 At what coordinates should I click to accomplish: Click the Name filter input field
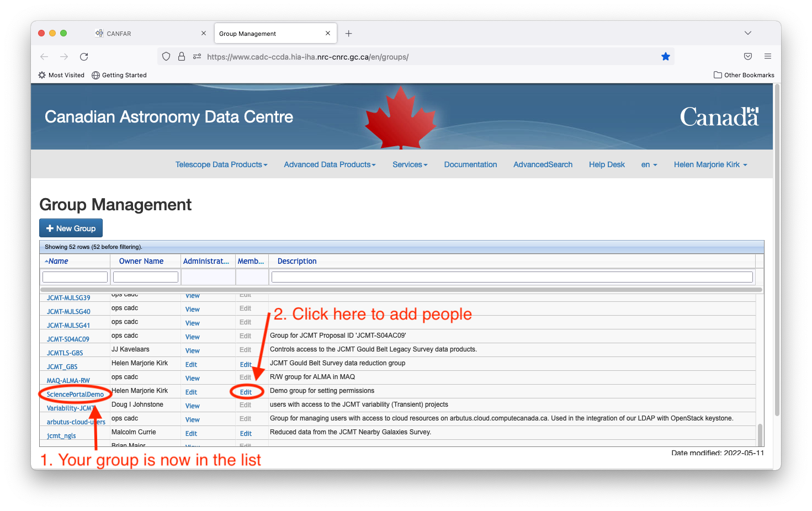point(75,277)
